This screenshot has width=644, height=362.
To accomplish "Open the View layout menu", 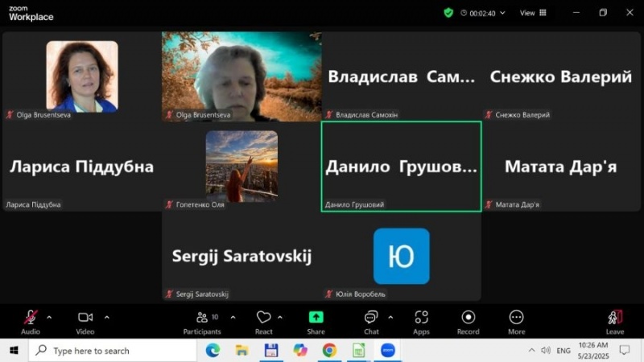I will click(533, 13).
